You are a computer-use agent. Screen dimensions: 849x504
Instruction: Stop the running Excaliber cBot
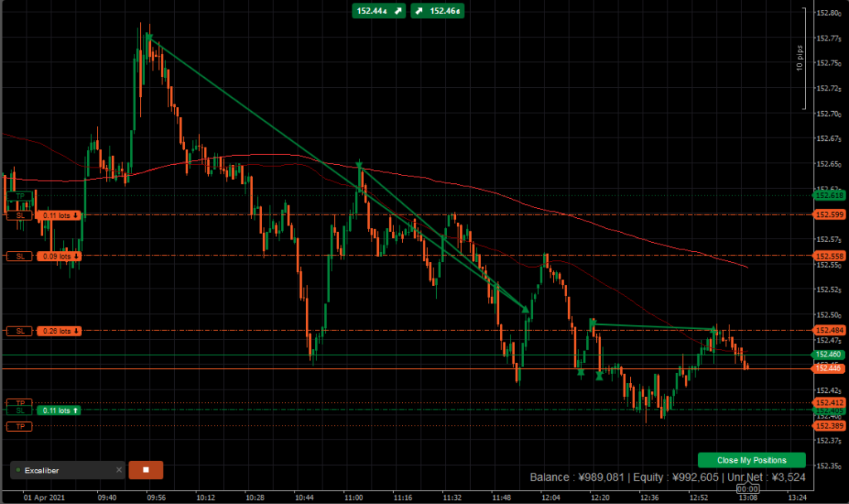click(x=146, y=470)
